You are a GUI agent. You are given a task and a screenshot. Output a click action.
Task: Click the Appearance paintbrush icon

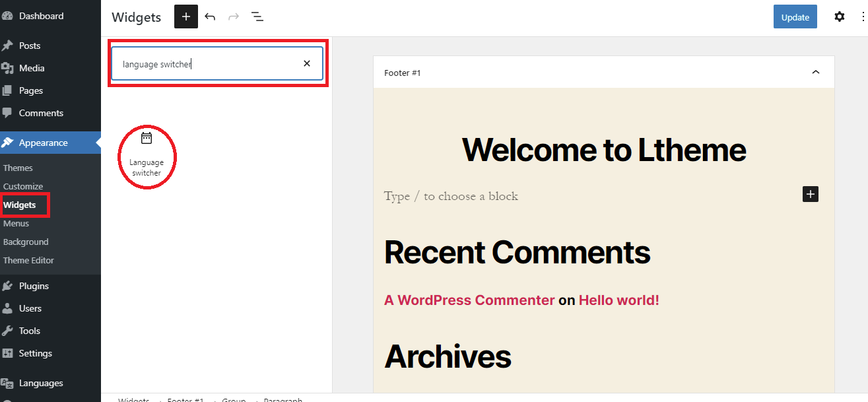pyautogui.click(x=7, y=143)
